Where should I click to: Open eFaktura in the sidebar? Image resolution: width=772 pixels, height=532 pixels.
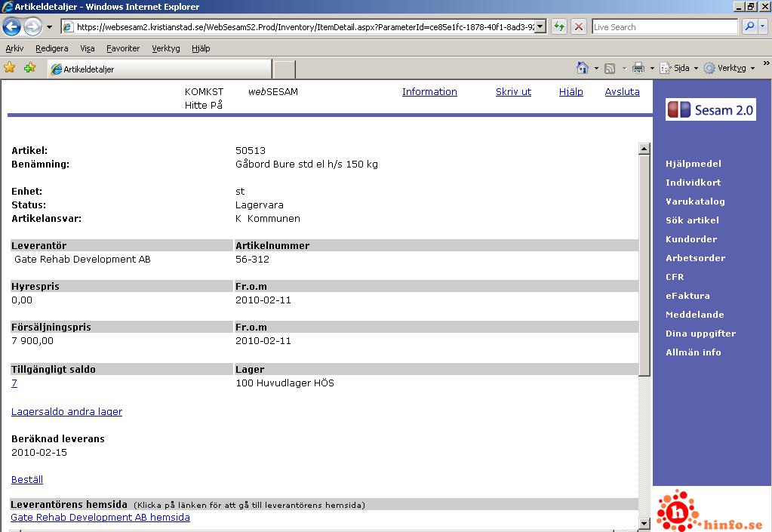(x=687, y=295)
